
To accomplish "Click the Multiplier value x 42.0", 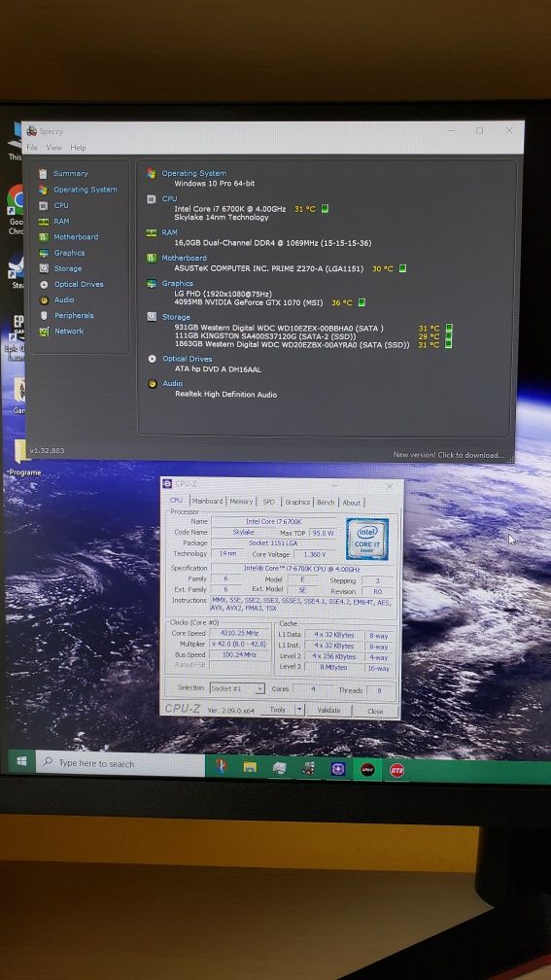I will point(241,644).
